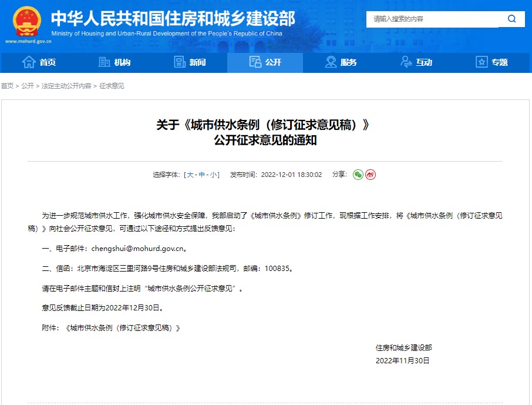This screenshot has width=532, height=405.
Task: Open the 专题 special topics section
Action: click(492, 62)
